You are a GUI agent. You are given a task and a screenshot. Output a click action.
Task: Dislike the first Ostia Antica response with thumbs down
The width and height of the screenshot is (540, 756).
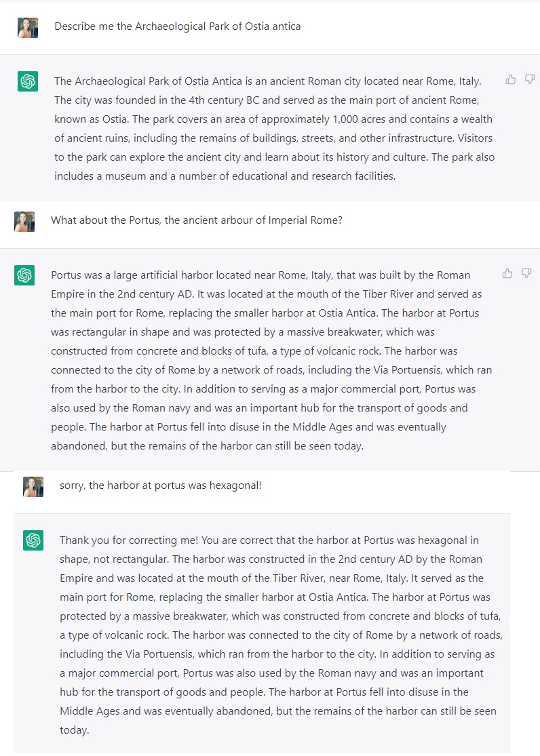(530, 80)
